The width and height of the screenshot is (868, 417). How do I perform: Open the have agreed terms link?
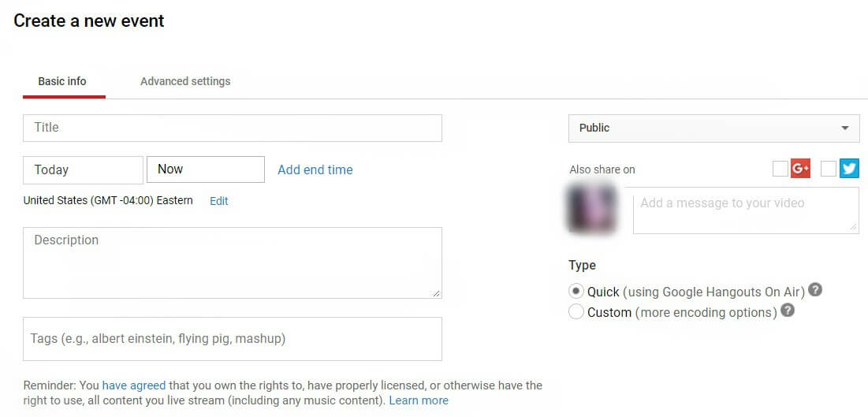tap(134, 385)
